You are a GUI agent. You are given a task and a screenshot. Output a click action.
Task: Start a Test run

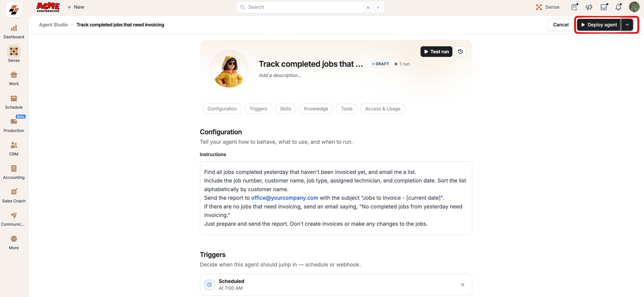[x=436, y=52]
